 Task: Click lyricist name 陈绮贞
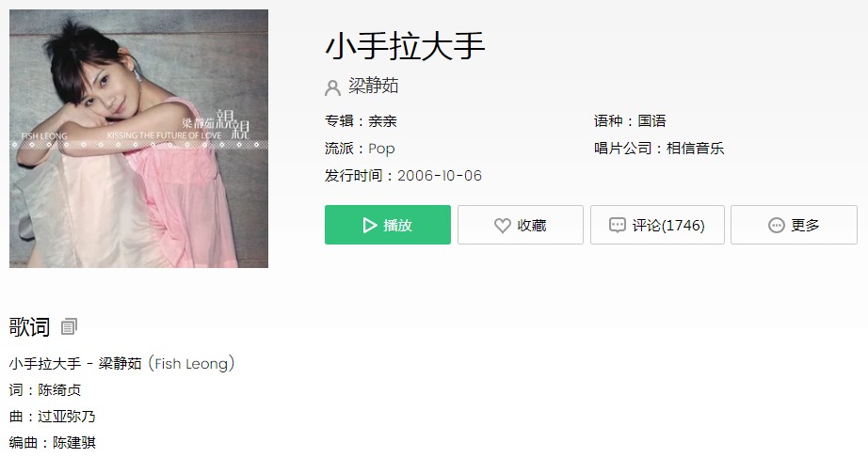tap(59, 390)
